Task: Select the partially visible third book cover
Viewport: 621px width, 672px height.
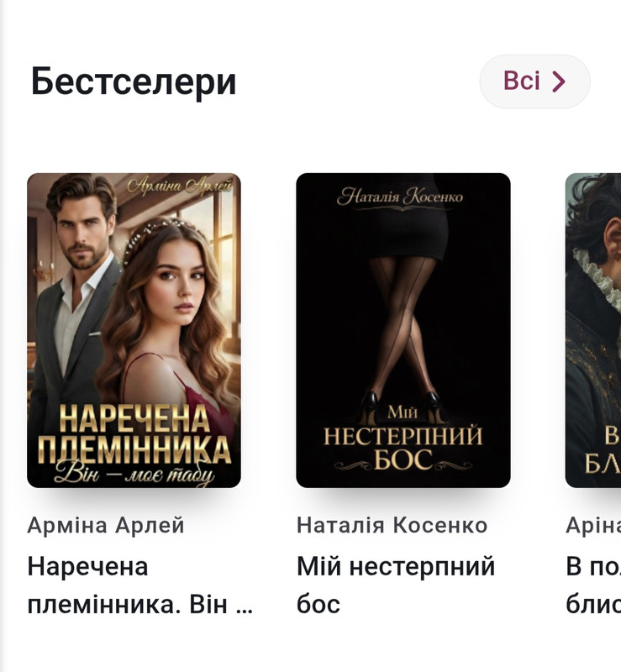Action: (x=593, y=330)
